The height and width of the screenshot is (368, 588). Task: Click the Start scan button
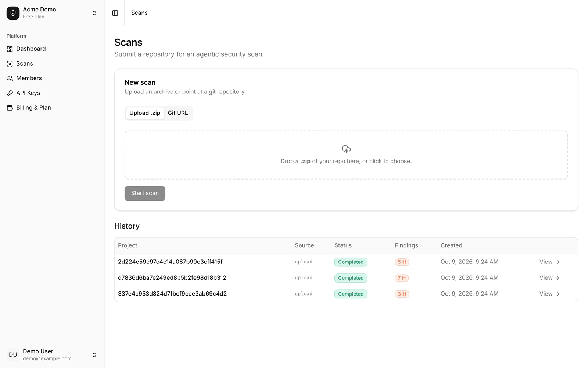pos(145,193)
